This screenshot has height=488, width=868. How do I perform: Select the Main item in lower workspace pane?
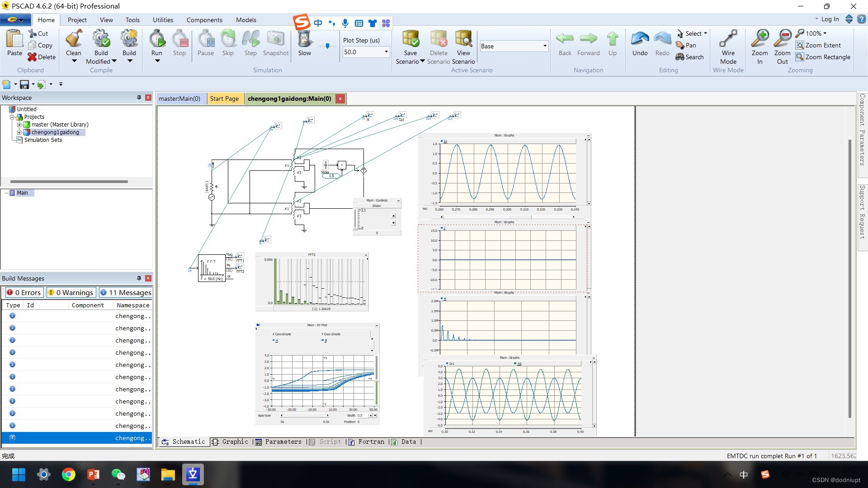[22, 193]
